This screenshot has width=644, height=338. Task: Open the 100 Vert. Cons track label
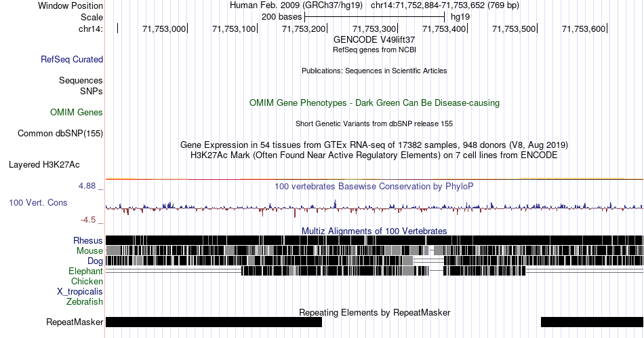click(x=38, y=202)
